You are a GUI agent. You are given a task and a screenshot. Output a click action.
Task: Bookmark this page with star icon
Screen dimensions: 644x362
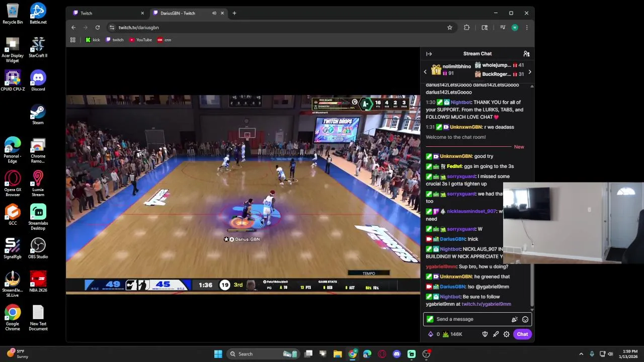(450, 28)
